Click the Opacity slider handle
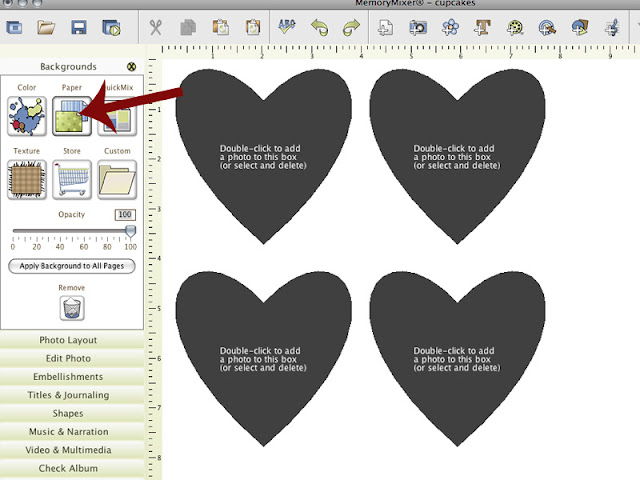 (130, 231)
